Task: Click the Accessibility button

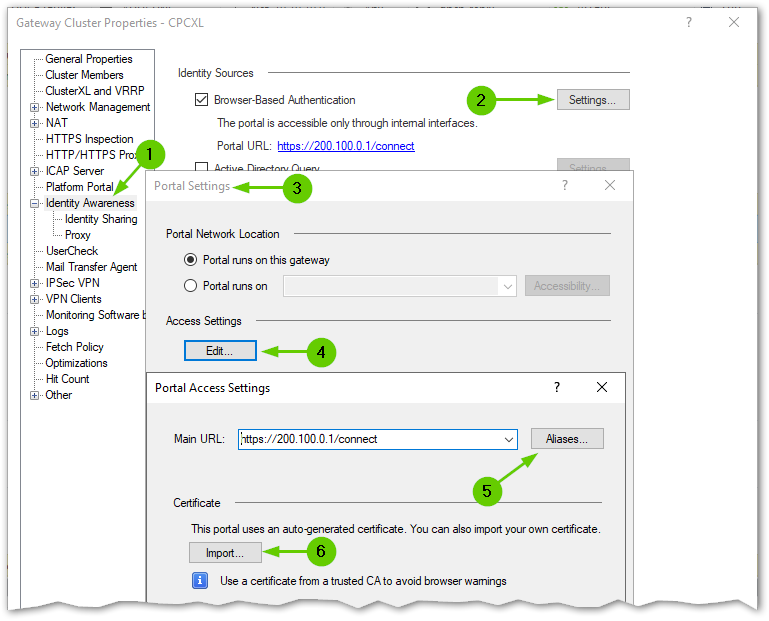Action: [x=567, y=285]
